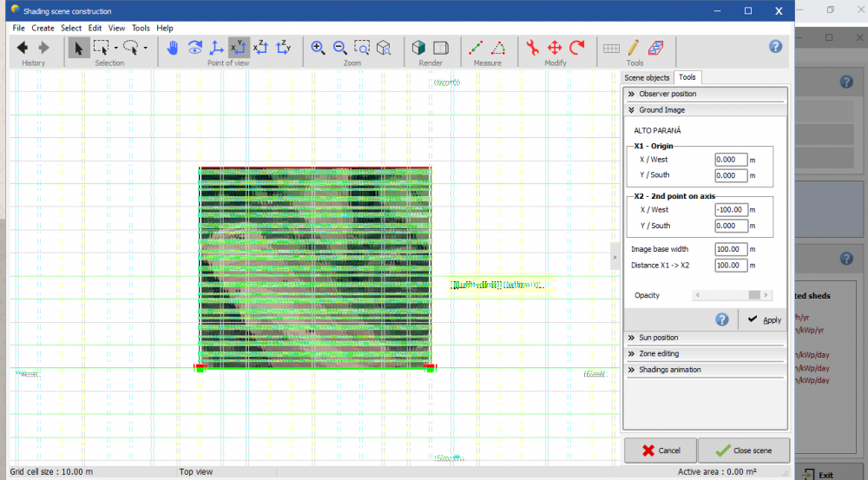Select the arrow pointer selection tool
The height and width of the screenshot is (480, 868).
click(x=79, y=48)
